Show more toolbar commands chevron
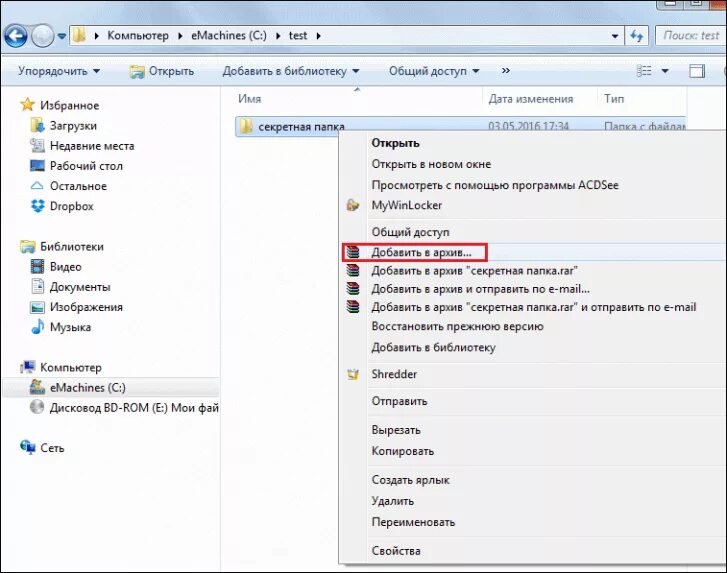Image resolution: width=727 pixels, height=573 pixels. (506, 70)
